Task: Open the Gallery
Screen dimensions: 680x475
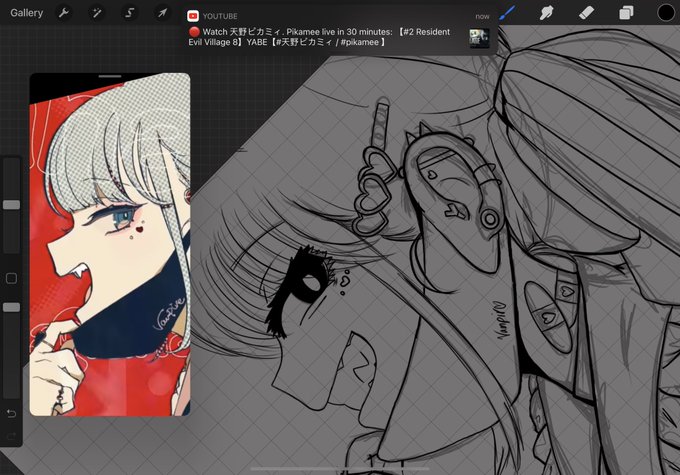Action: [x=26, y=13]
